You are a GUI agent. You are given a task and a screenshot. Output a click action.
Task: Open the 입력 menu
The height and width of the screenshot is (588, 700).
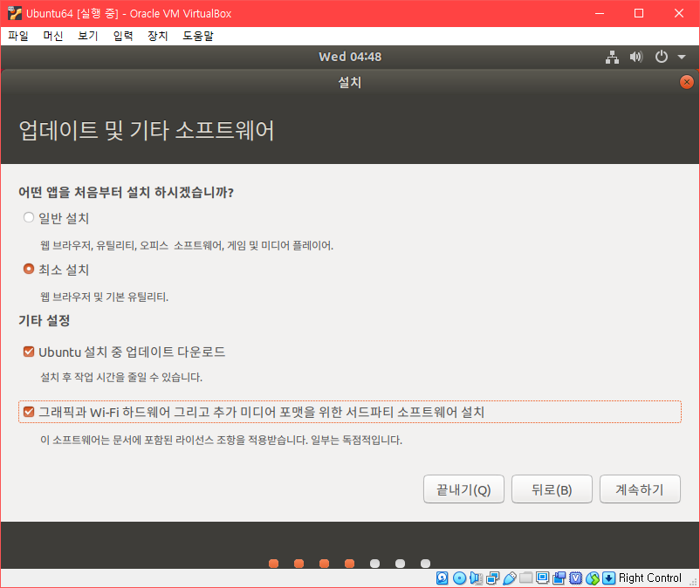[x=123, y=36]
